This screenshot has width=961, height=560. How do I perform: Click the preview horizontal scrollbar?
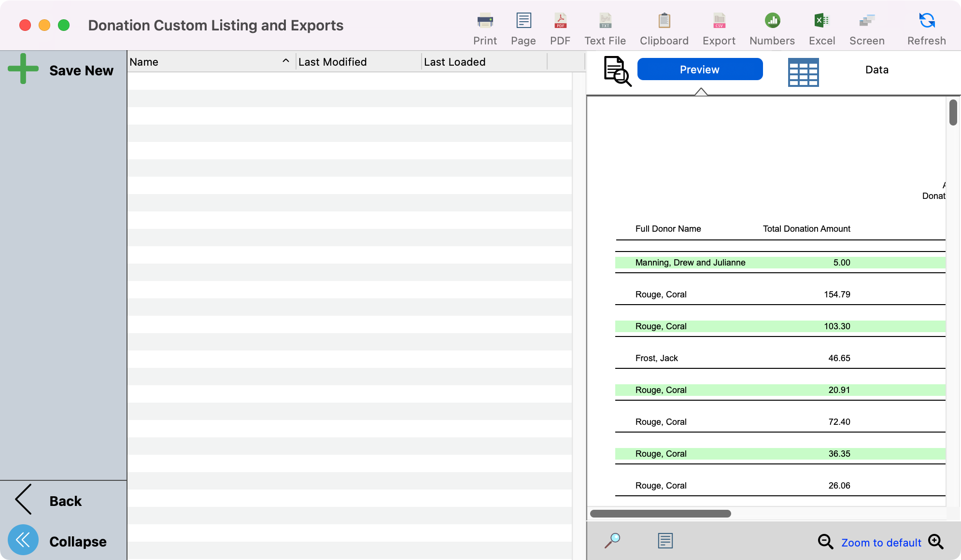pos(660,514)
